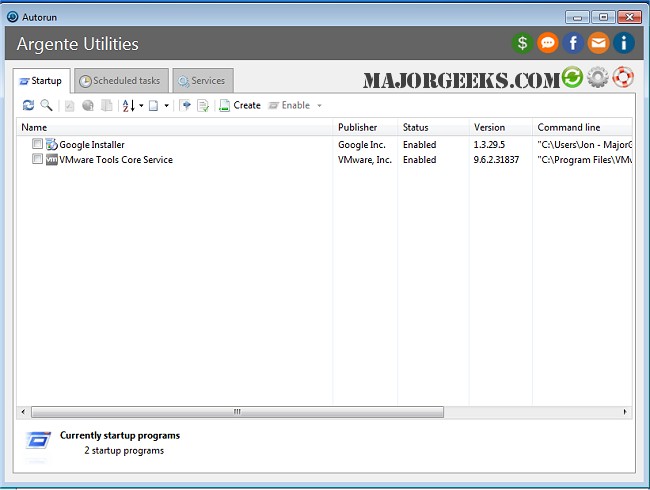Click the green dollar sign icon

point(522,43)
